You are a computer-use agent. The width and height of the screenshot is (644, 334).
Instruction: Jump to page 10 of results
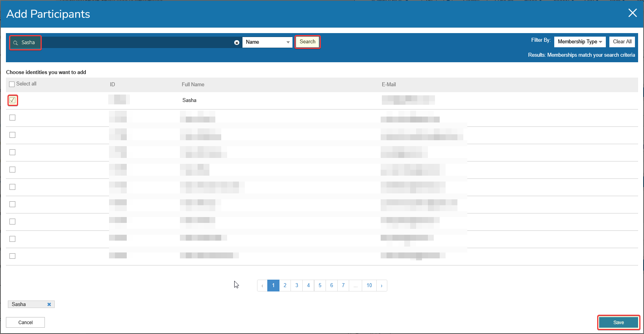coord(369,286)
